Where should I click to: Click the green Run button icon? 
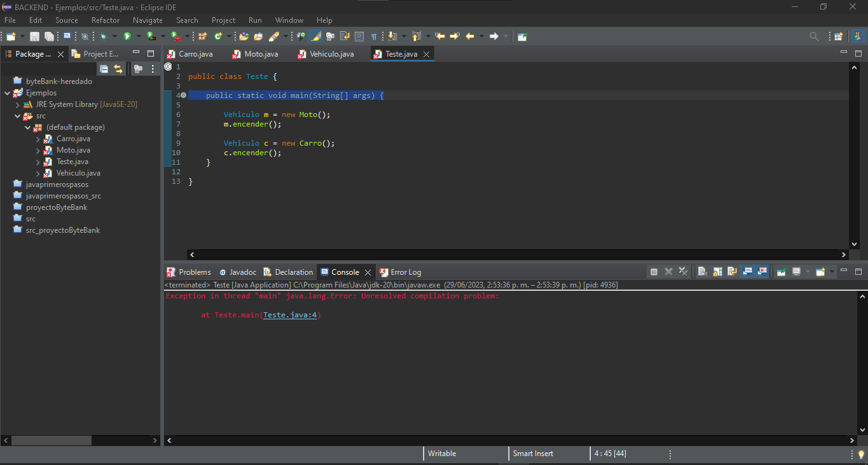tap(127, 36)
